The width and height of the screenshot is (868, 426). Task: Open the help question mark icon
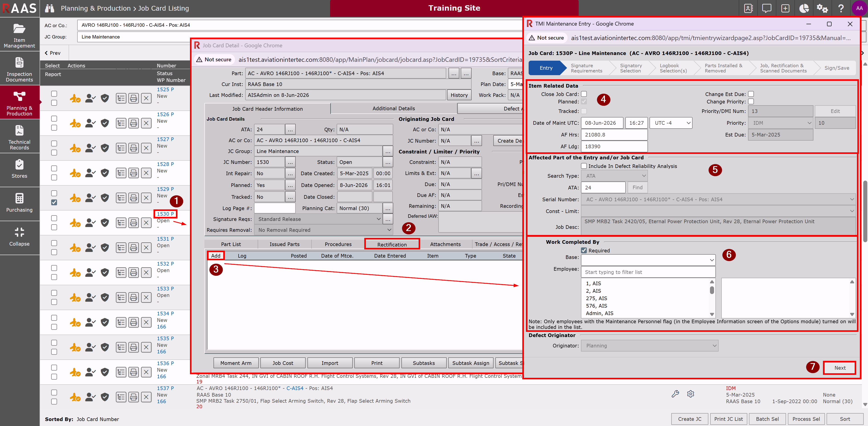[841, 8]
